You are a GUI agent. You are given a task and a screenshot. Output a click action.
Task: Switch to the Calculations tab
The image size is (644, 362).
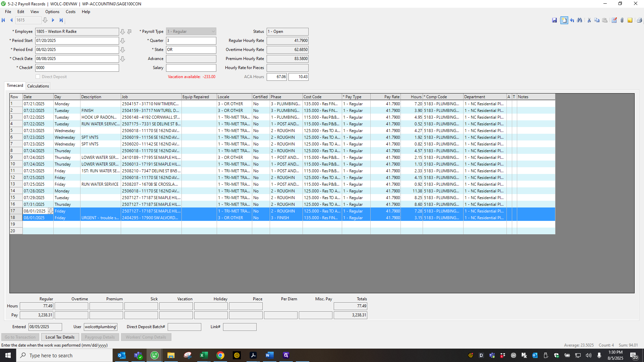click(38, 86)
